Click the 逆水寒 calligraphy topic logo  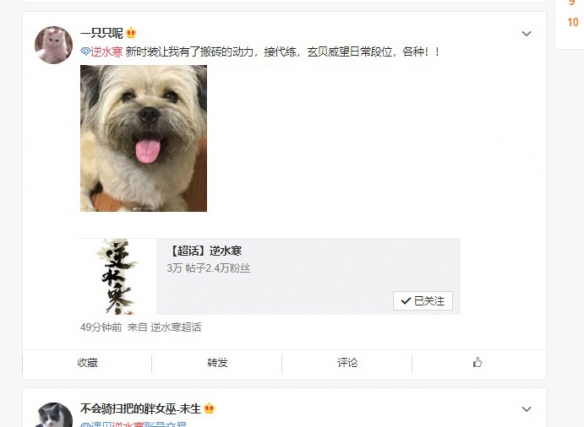[118, 276]
